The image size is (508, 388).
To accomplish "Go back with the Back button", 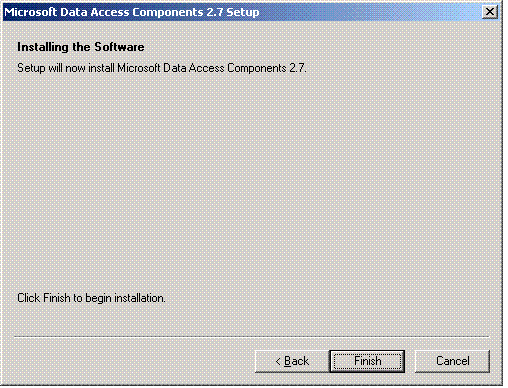I will pos(292,361).
